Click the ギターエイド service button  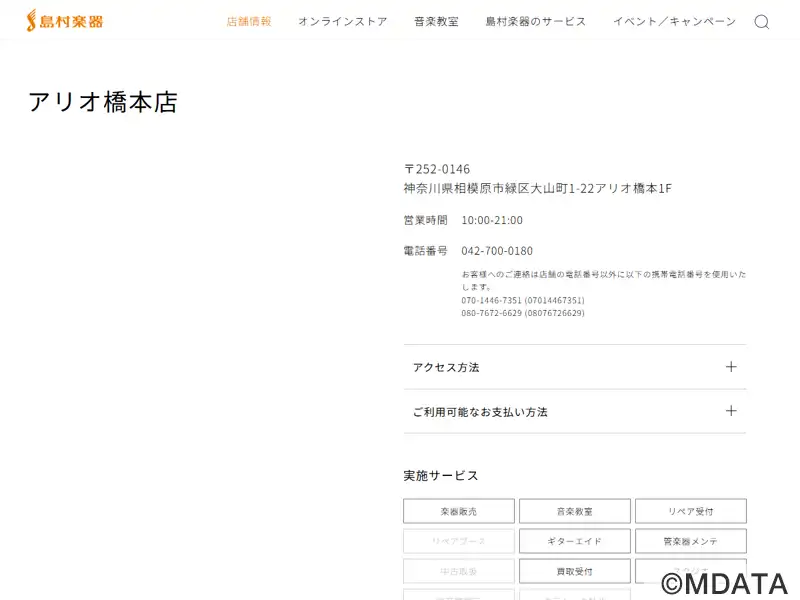click(x=574, y=541)
